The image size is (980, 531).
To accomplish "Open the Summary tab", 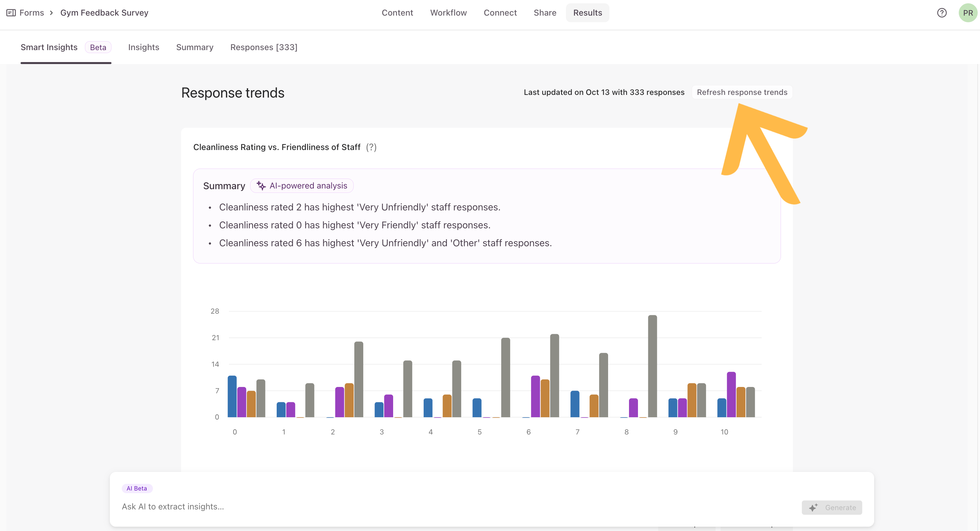I will [x=194, y=47].
